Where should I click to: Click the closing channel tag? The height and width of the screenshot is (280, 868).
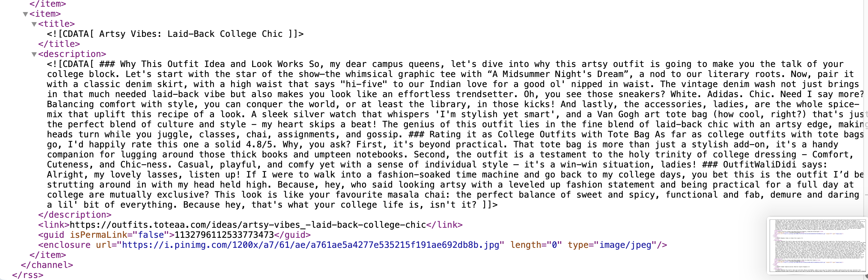[x=47, y=265]
